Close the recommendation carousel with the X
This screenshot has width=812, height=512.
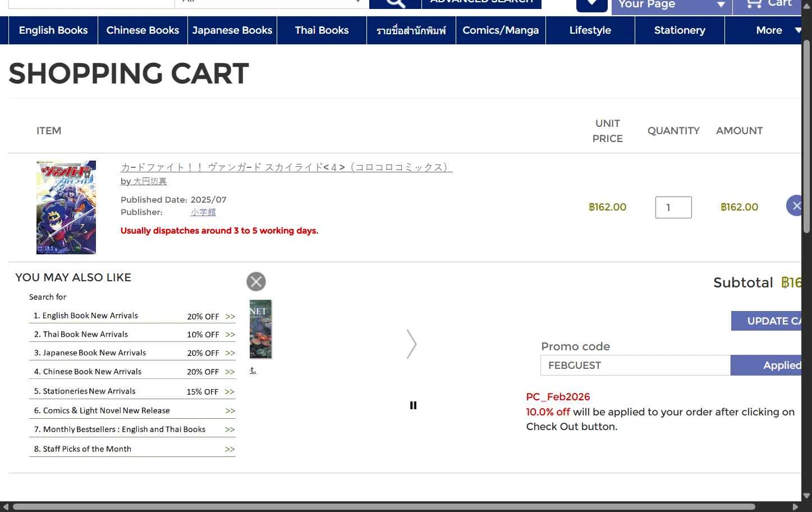(256, 281)
